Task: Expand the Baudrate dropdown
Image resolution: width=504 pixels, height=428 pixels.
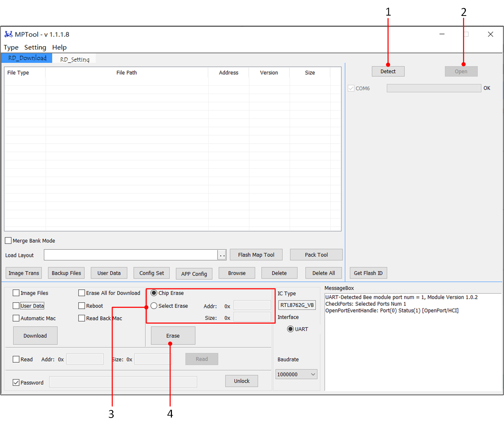Action: click(313, 374)
